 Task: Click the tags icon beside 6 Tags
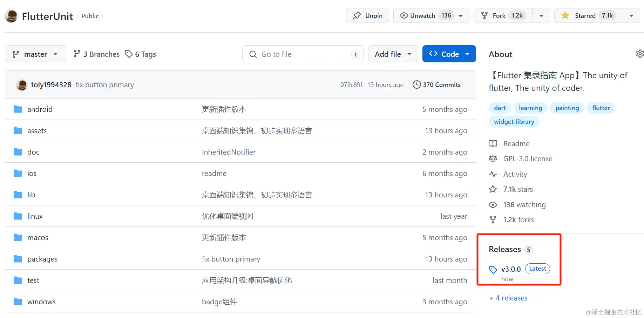tap(129, 54)
